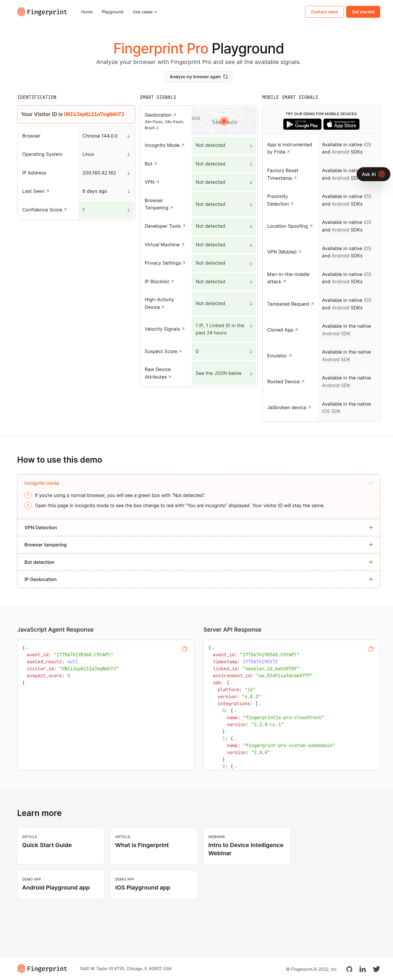Viewport: 393px width, 980px height.
Task: Go to the Playground nav item
Action: pyautogui.click(x=112, y=12)
